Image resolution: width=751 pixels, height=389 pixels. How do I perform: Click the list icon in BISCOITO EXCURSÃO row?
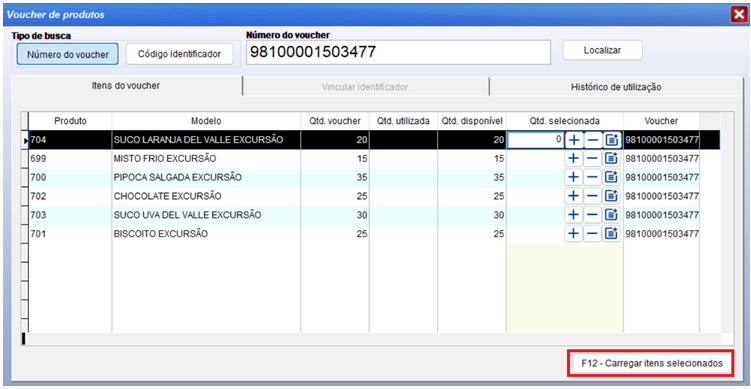pyautogui.click(x=611, y=234)
